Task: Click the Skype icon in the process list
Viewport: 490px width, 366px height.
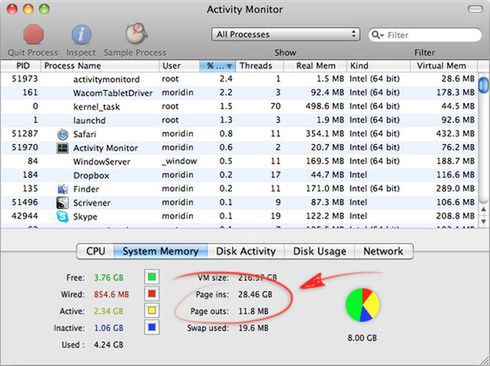Action: pos(63,216)
